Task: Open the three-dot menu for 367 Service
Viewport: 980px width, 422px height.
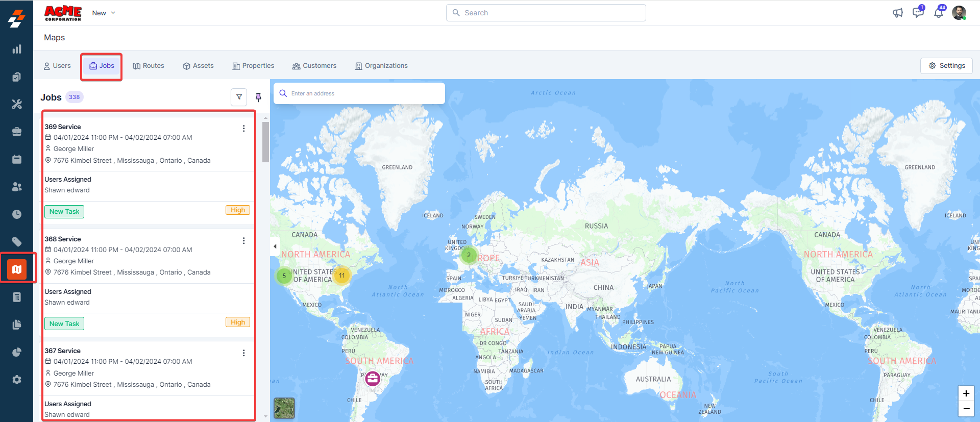Action: click(243, 353)
